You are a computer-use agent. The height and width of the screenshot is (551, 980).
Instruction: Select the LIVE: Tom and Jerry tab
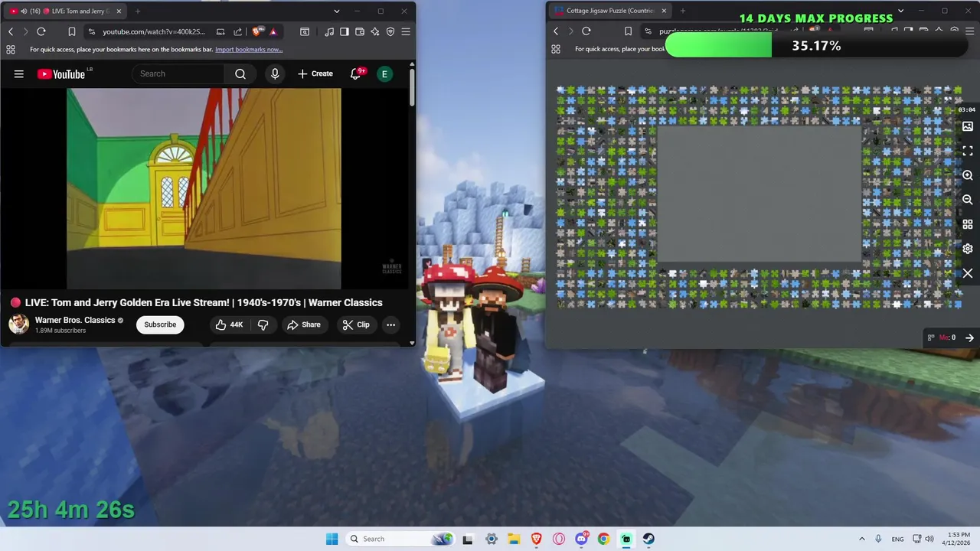[x=66, y=11]
